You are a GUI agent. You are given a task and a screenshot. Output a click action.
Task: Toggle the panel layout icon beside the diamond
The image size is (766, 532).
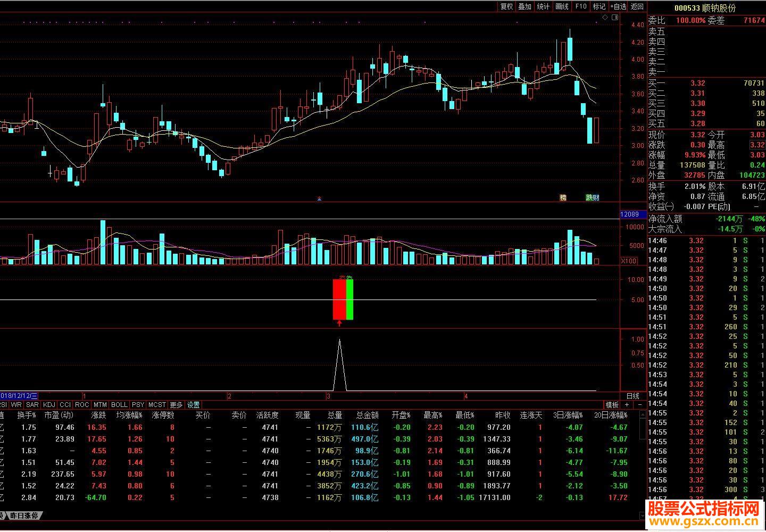[615, 18]
